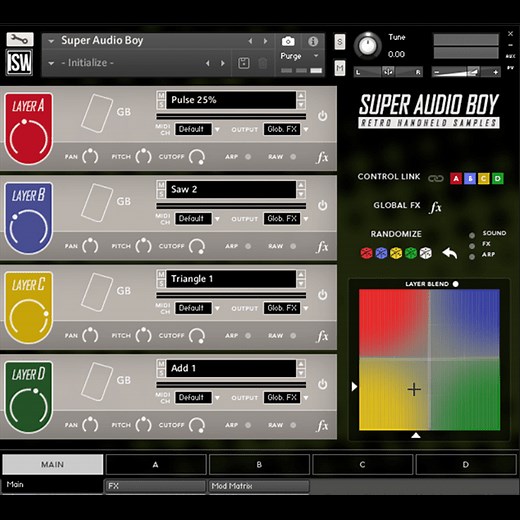Randomize Layer D with green dice
520x520 pixels.
(411, 253)
